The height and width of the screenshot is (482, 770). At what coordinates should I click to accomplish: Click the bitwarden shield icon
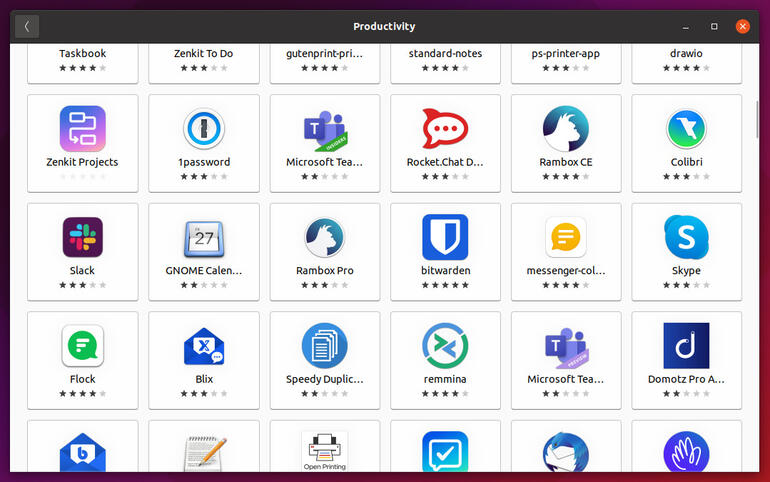click(445, 237)
